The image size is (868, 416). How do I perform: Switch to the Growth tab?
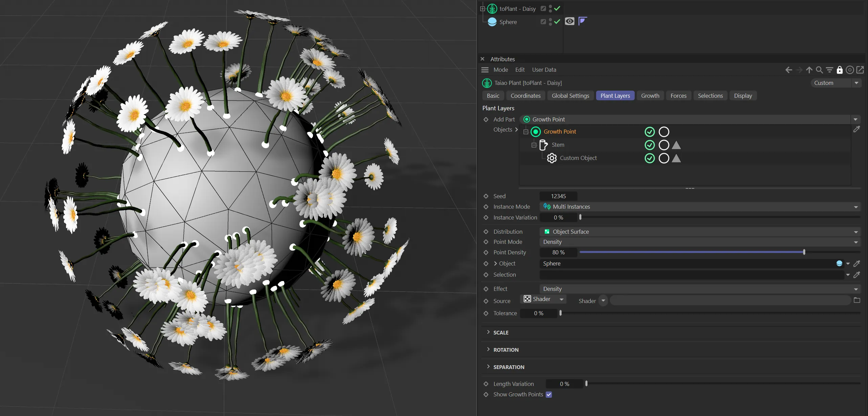(650, 96)
